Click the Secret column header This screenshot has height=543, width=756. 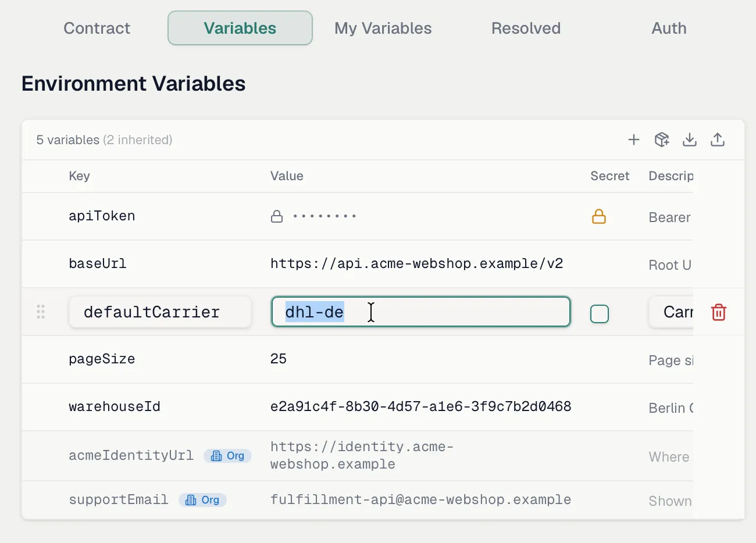click(610, 176)
